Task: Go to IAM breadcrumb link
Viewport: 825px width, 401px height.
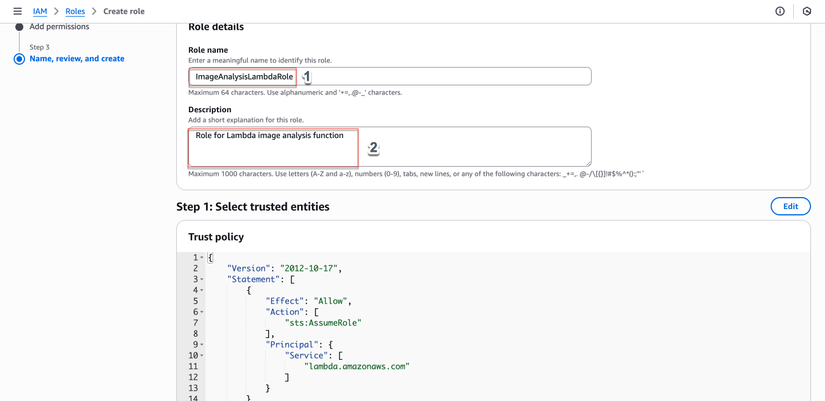Action: 40,11
